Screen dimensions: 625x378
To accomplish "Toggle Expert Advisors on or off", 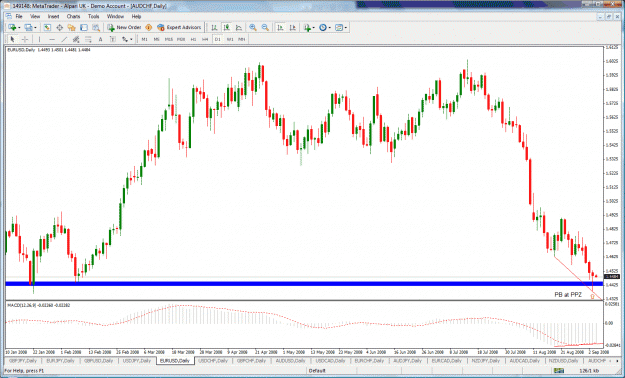I will click(179, 28).
